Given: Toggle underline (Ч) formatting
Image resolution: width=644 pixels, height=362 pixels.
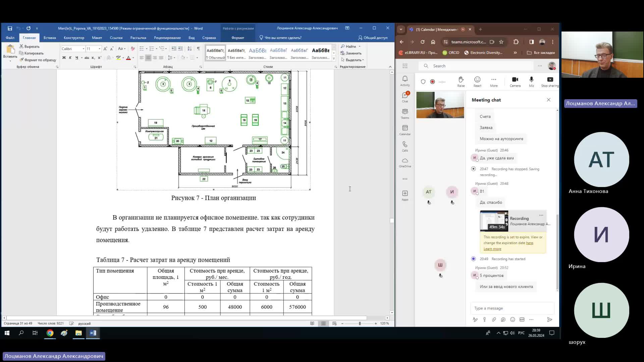Looking at the screenshot, I should [77, 58].
